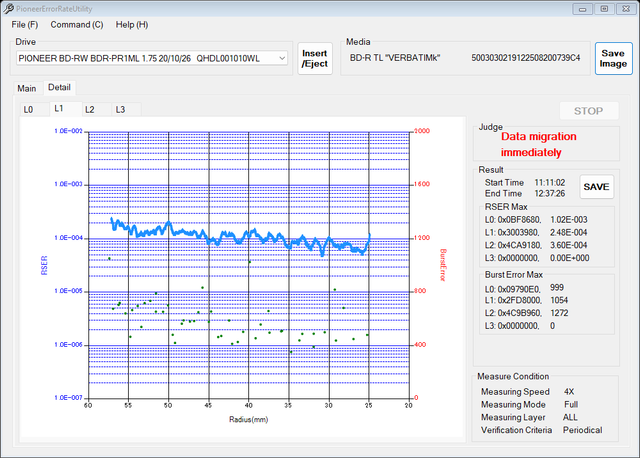
Task: Select the L1 layer tab
Action: pos(59,109)
